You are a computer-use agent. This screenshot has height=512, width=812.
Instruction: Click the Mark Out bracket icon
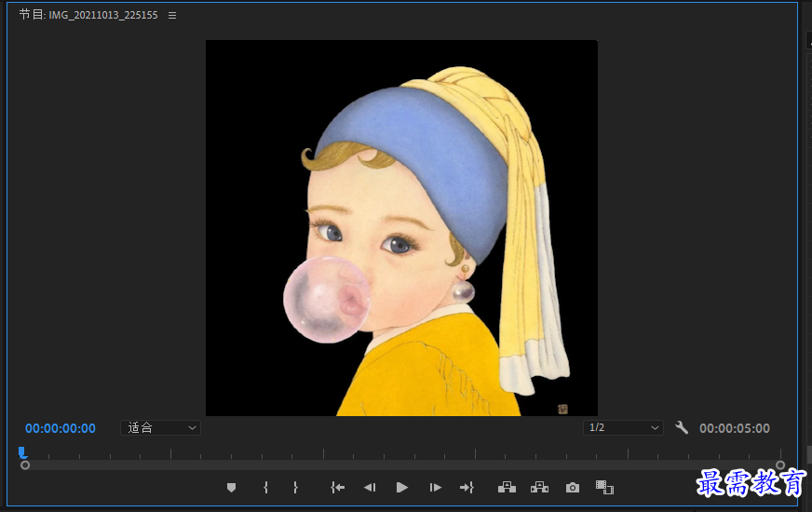pyautogui.click(x=295, y=487)
